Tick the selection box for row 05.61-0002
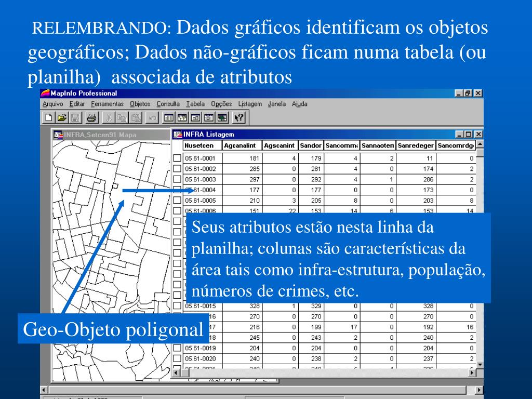 click(x=177, y=169)
